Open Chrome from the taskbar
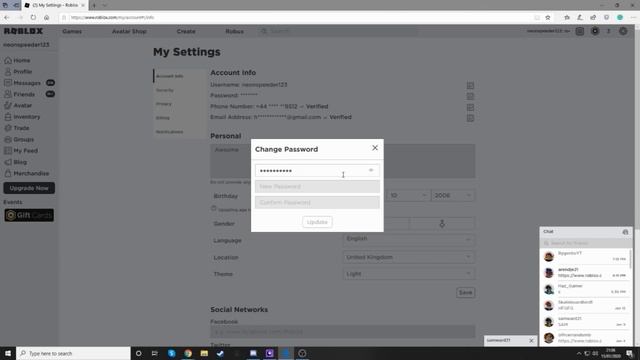Image resolution: width=640 pixels, height=360 pixels. [x=188, y=353]
